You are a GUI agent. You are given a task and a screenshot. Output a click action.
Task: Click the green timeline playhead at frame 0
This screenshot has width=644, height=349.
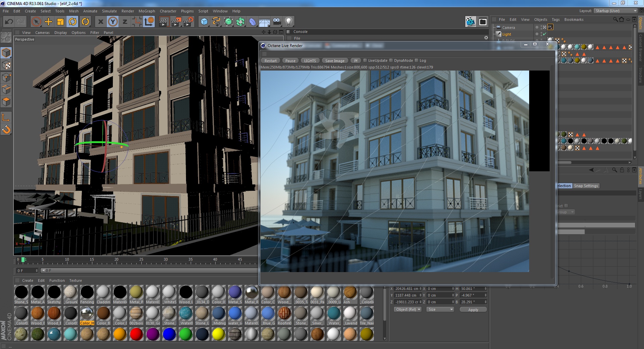(23, 259)
